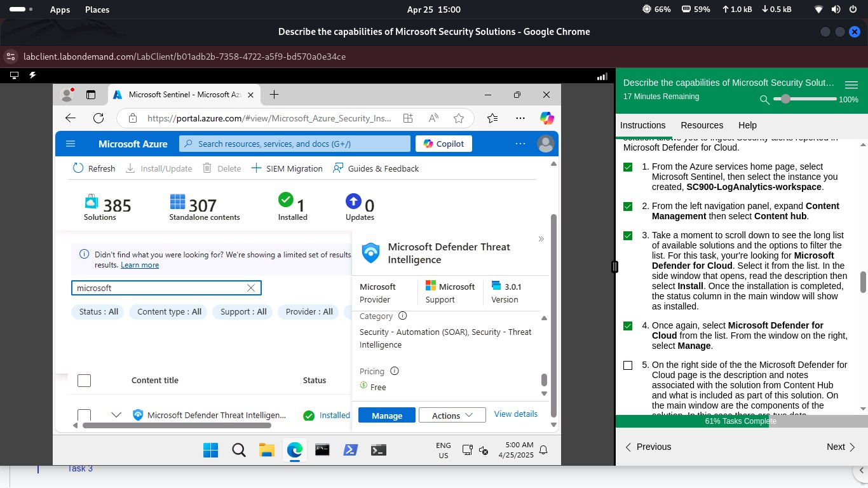Viewport: 868px width, 488px height.
Task: Open the Status : All filter
Action: [x=97, y=311]
